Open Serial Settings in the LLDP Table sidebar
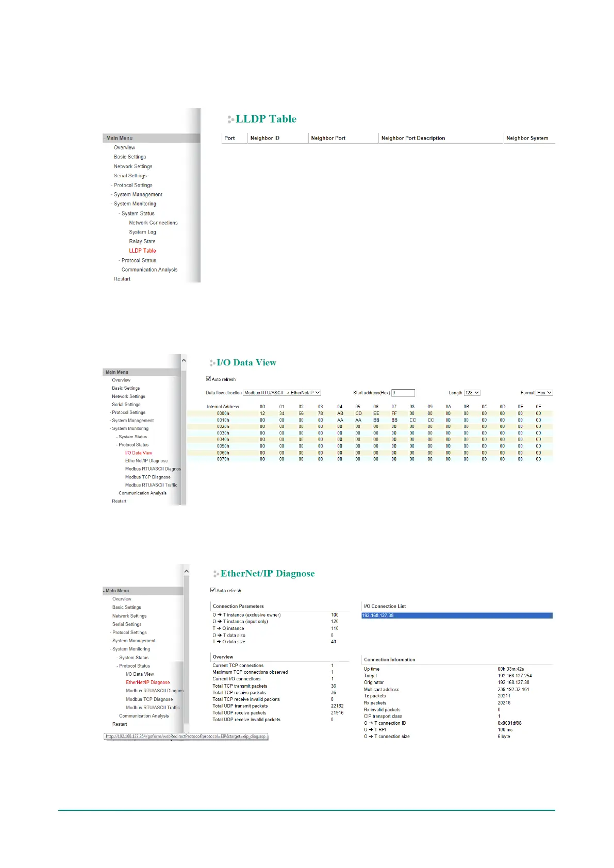 pos(130,176)
